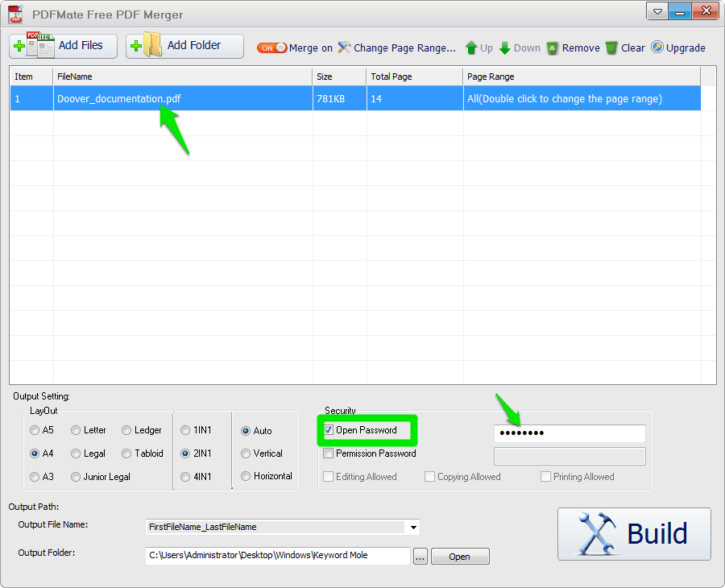This screenshot has width=725, height=588.
Task: Select the Ledger paper size
Action: coord(126,430)
